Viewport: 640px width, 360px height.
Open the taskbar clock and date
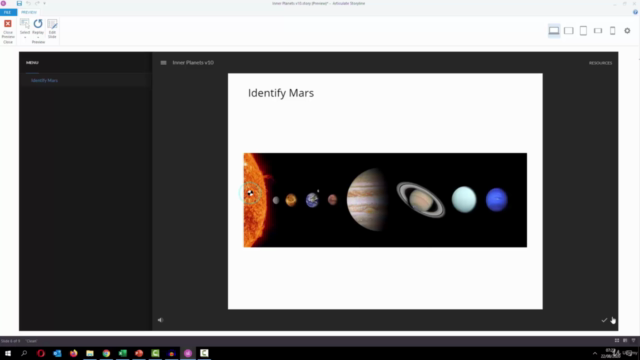pos(611,353)
